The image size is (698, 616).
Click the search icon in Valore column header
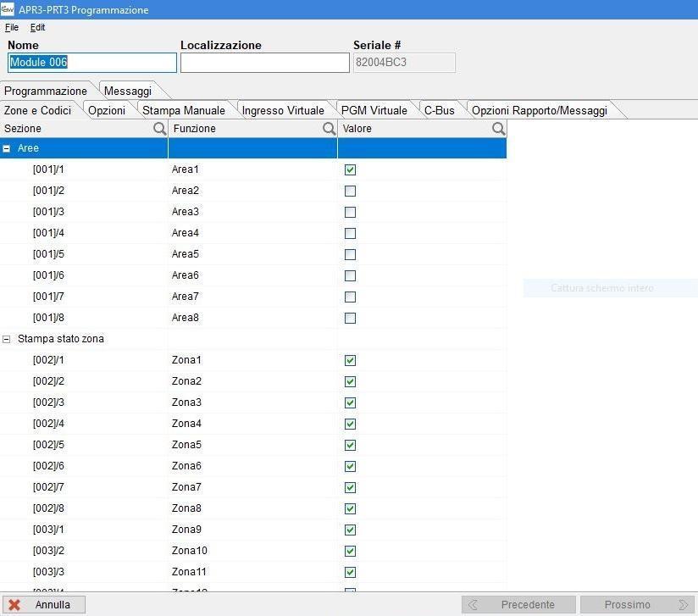coord(499,129)
